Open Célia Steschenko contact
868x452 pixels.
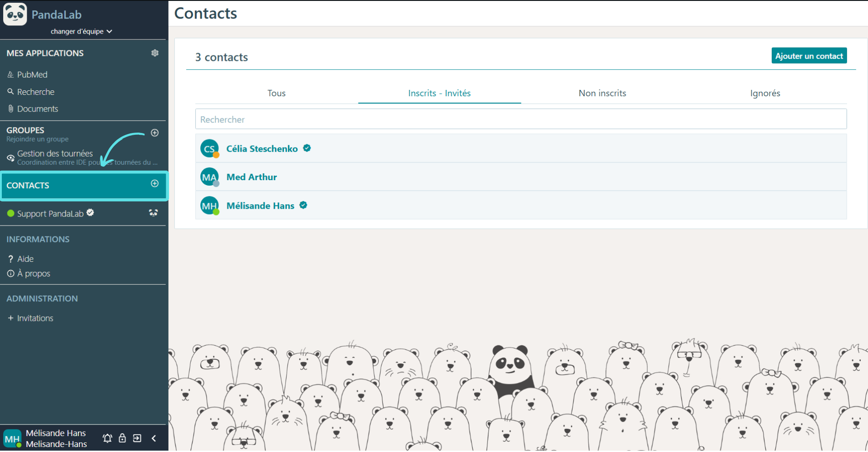coord(521,148)
